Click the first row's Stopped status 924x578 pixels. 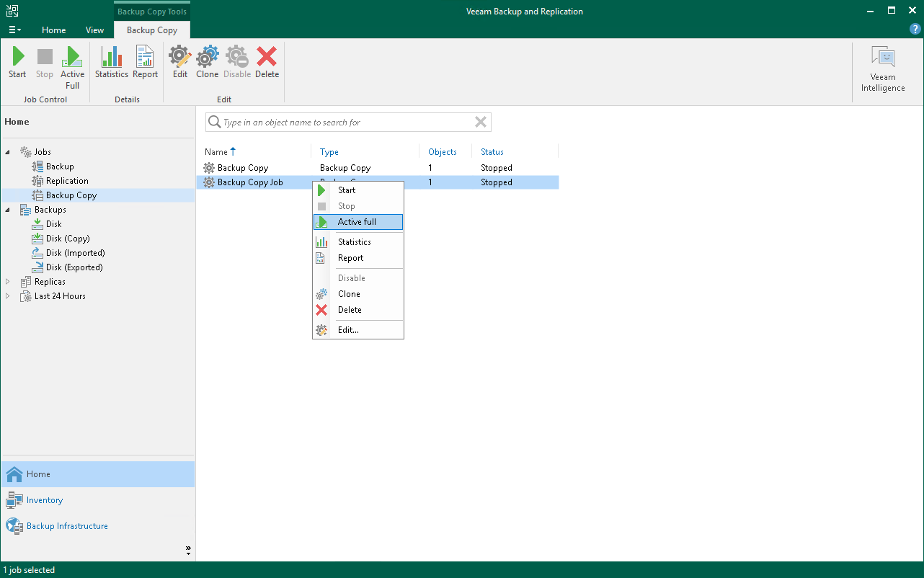(497, 168)
